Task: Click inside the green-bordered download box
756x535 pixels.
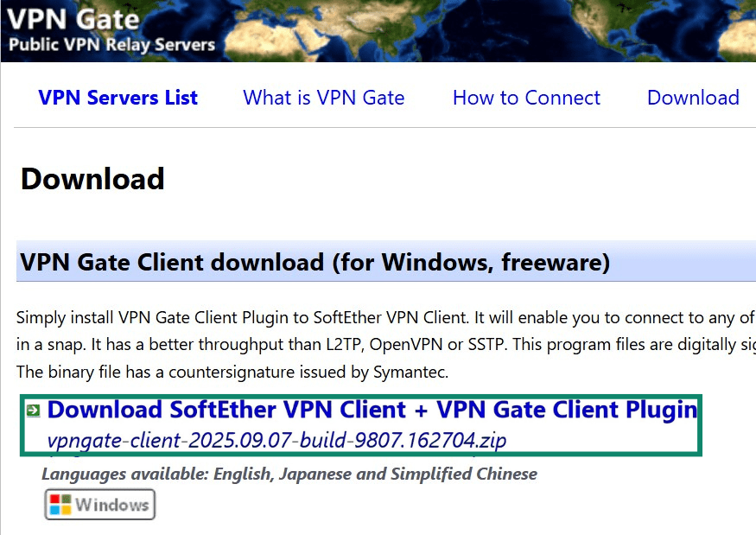Action: [x=363, y=424]
